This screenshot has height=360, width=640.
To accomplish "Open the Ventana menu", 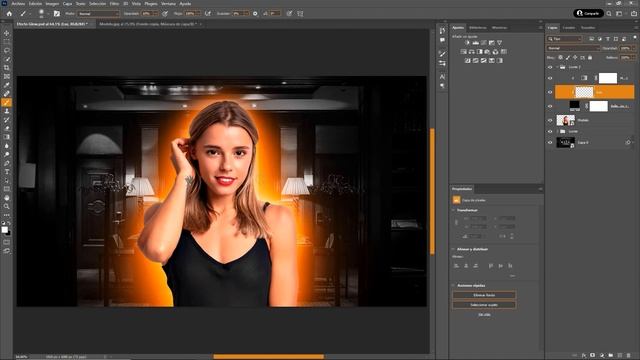I will [168, 4].
